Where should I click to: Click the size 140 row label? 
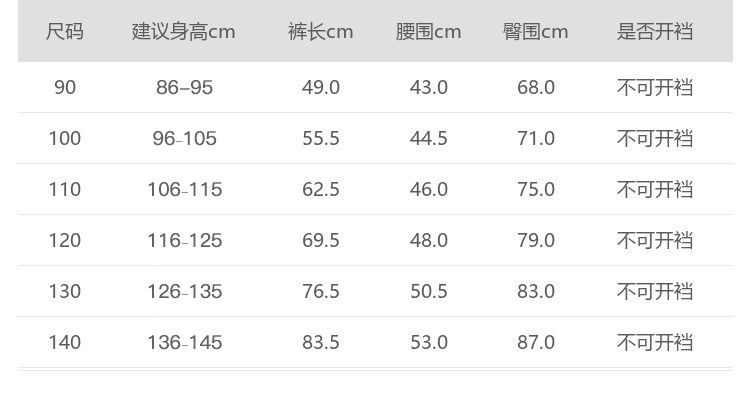(x=65, y=343)
